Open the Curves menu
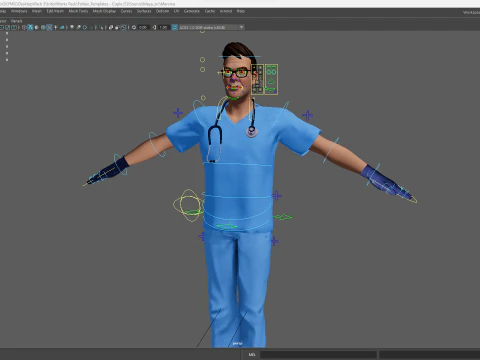 pos(126,11)
